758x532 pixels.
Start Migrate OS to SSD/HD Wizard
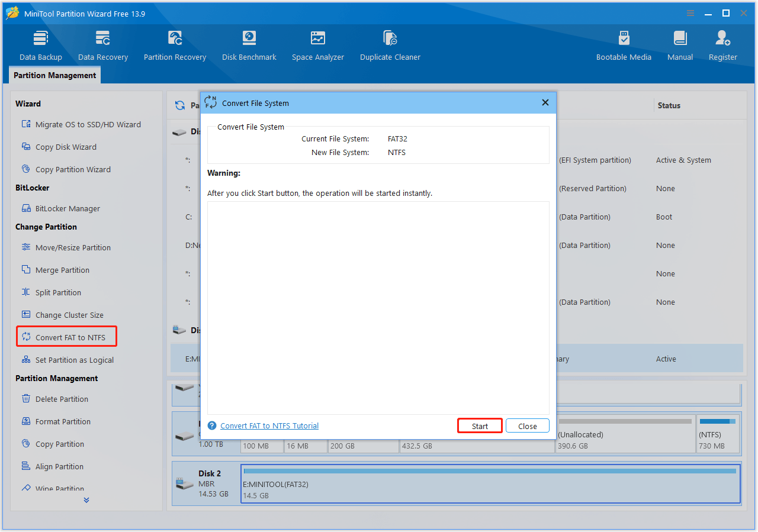click(81, 124)
